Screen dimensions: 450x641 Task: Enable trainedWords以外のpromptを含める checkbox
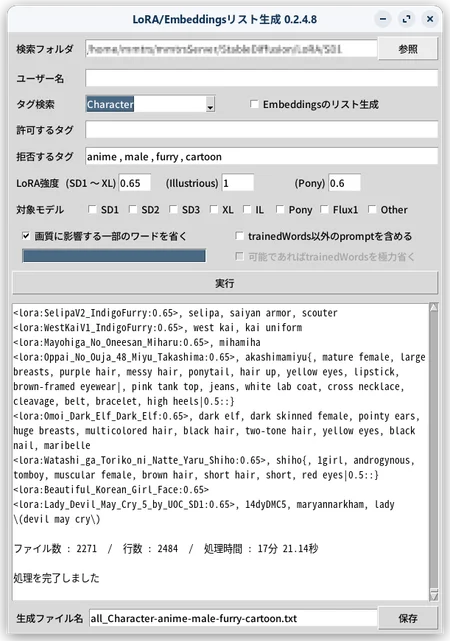point(239,236)
